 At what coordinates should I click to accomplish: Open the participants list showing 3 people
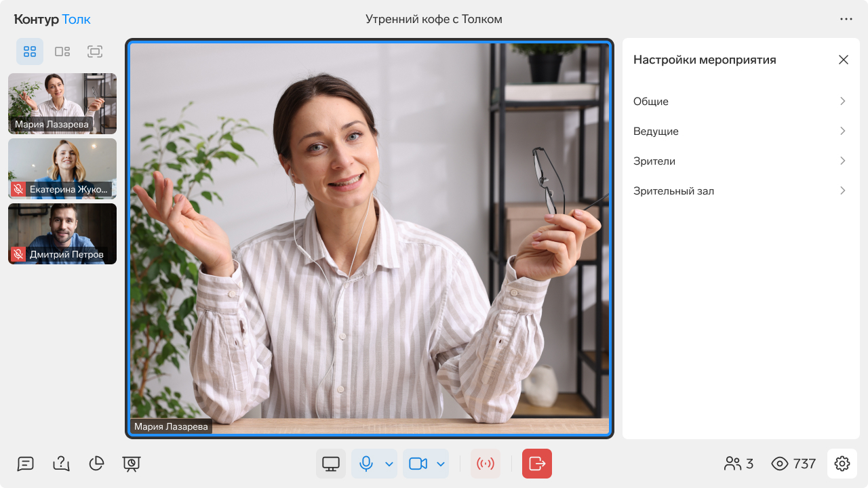tap(738, 464)
